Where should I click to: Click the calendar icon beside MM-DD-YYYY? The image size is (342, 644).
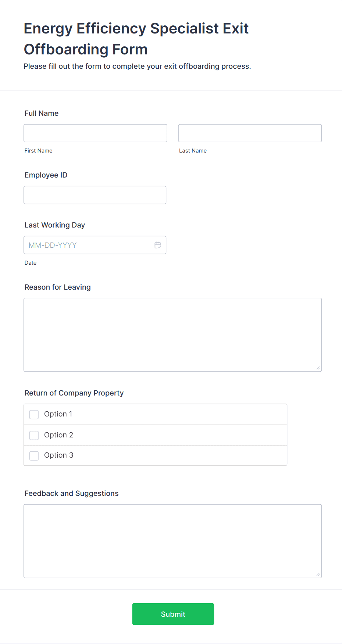[x=158, y=245]
